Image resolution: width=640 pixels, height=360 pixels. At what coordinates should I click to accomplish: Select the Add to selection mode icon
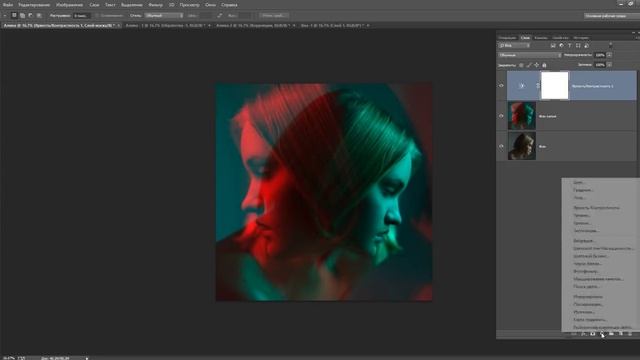(x=22, y=16)
